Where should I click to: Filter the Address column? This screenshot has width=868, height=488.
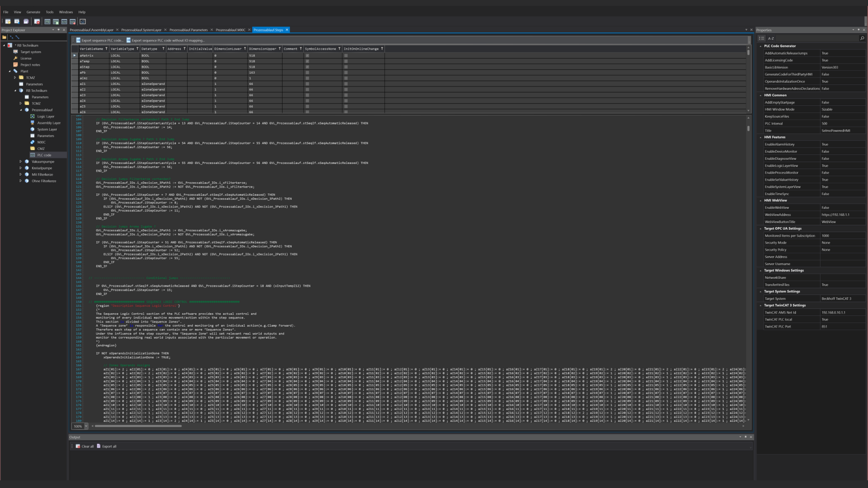[184, 49]
